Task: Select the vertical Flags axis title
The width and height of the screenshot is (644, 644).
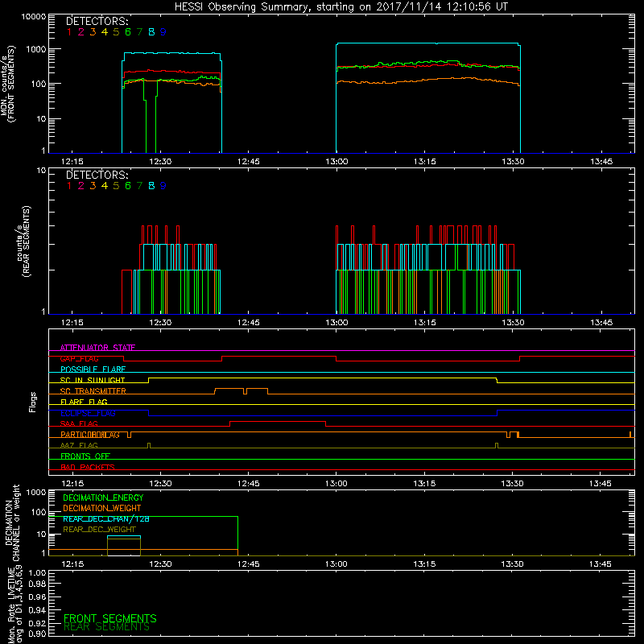Action: 32,402
